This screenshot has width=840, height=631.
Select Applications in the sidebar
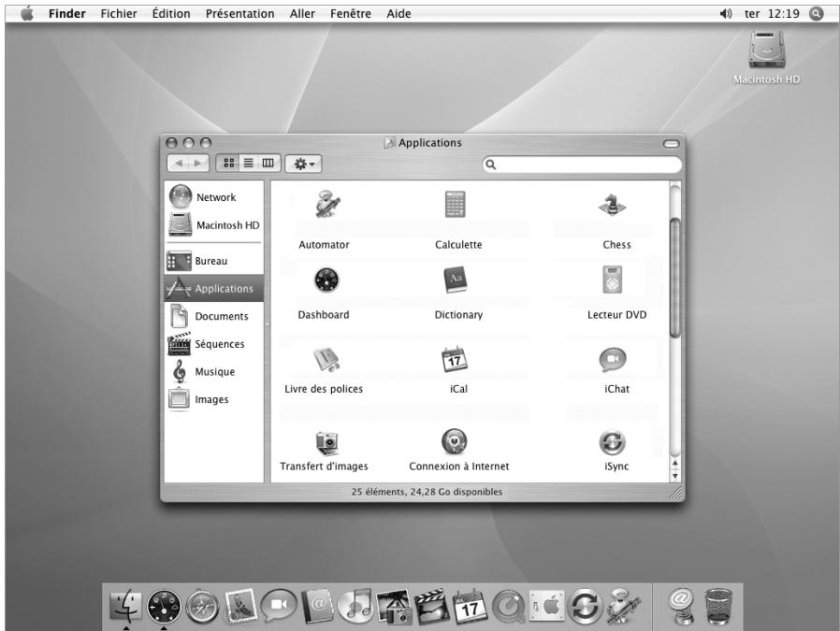(x=214, y=289)
